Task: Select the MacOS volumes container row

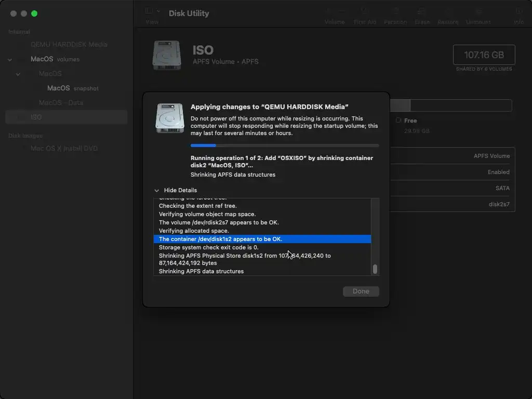Action: 66,59
